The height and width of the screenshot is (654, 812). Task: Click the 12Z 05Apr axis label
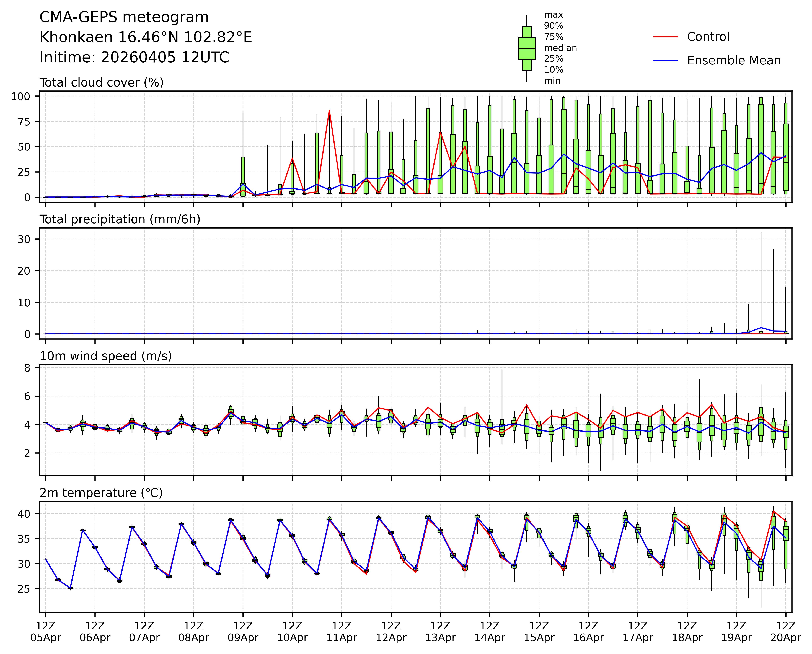coord(46,632)
